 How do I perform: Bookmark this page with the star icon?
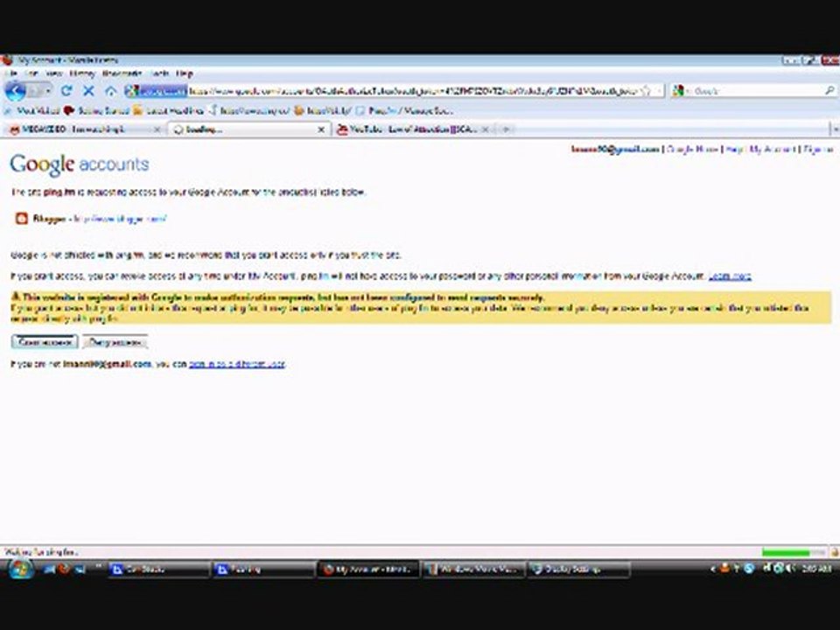[x=647, y=91]
